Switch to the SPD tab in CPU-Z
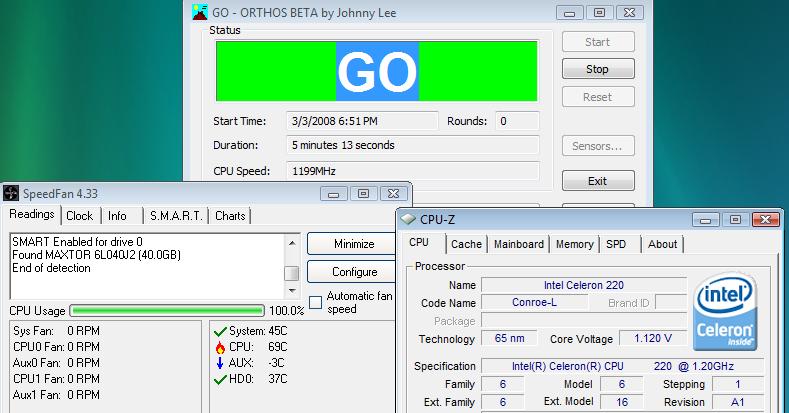Image resolution: width=789 pixels, height=413 pixels. tap(616, 244)
